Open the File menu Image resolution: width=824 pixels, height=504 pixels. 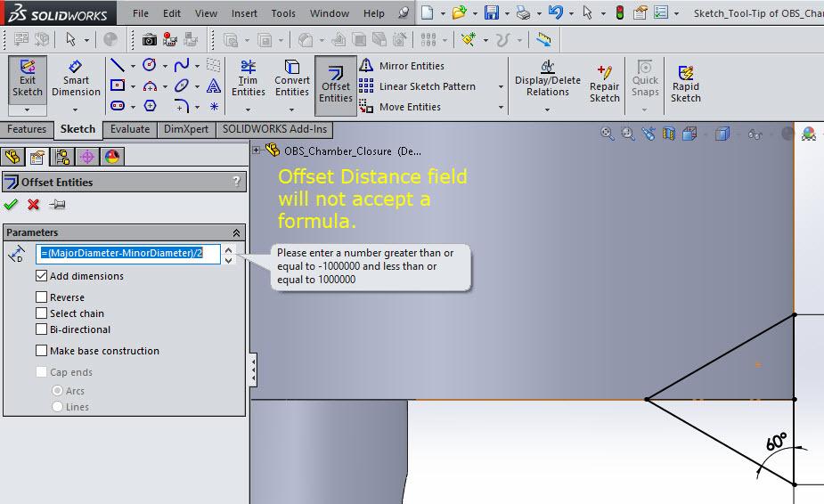[x=141, y=13]
